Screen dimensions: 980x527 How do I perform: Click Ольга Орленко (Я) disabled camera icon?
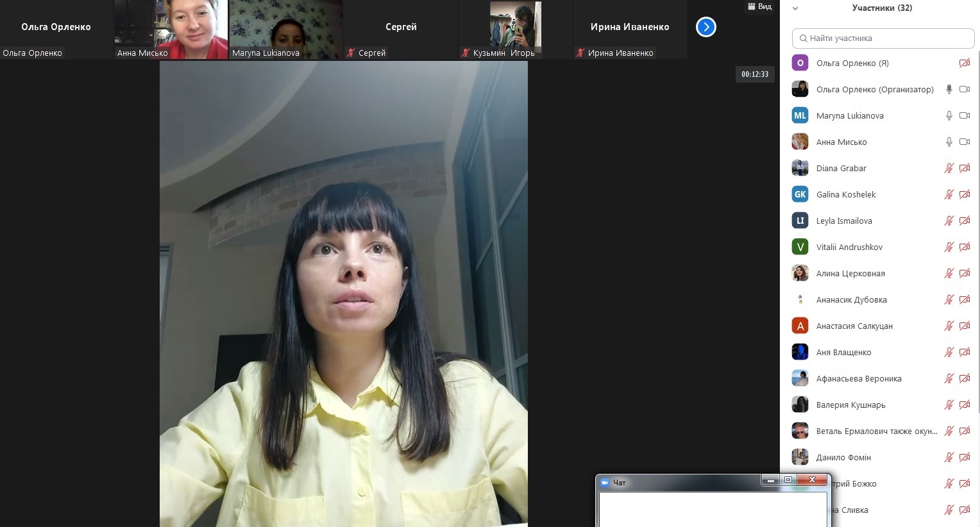pyautogui.click(x=964, y=63)
